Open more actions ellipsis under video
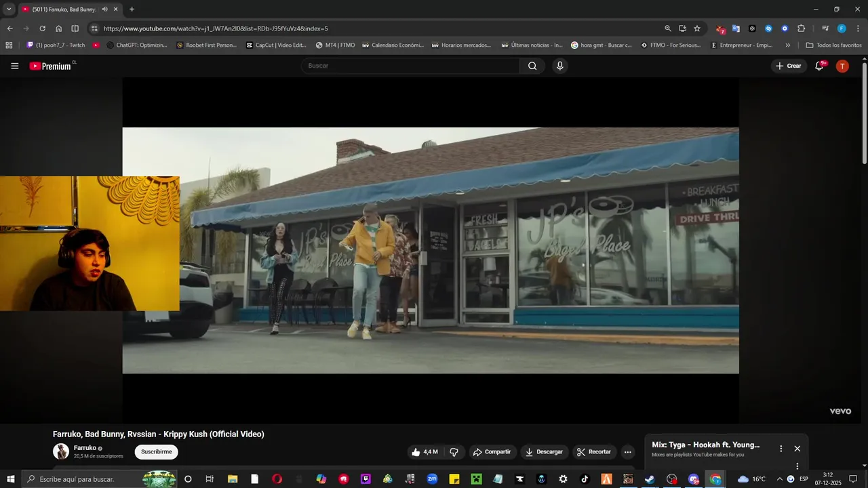Viewport: 868px width, 488px height. click(x=627, y=452)
